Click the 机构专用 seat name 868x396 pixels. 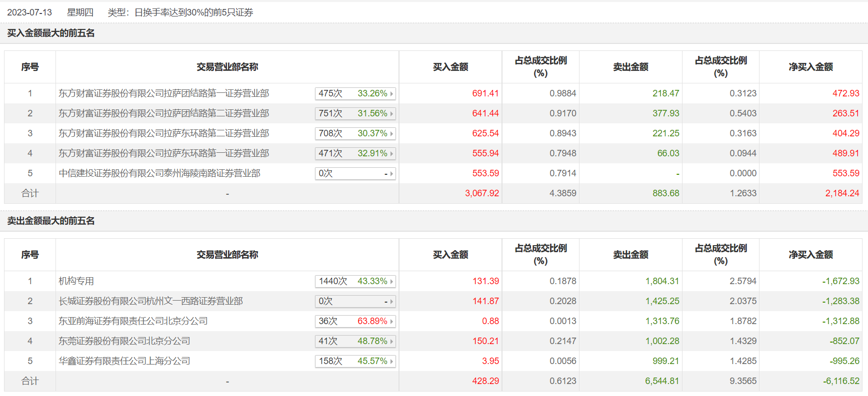(x=76, y=281)
